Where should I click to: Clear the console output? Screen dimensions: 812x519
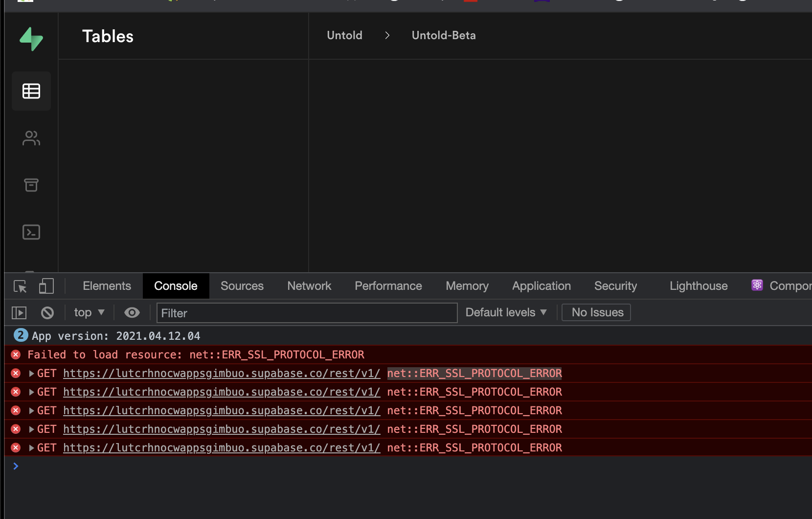(47, 312)
